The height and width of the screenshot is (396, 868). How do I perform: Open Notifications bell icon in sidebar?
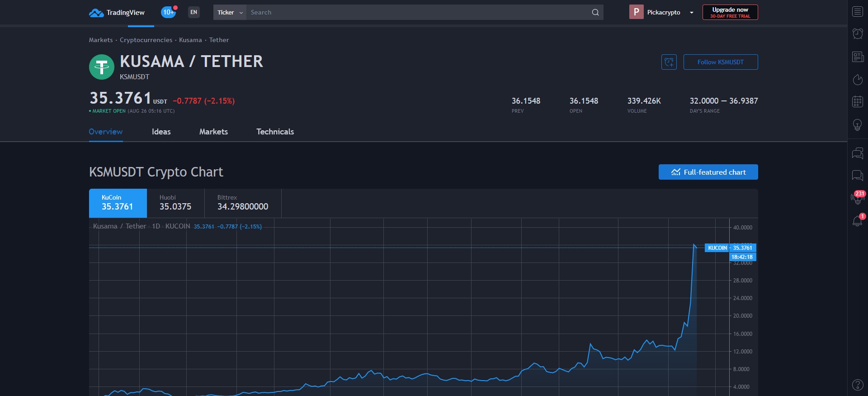tap(858, 220)
